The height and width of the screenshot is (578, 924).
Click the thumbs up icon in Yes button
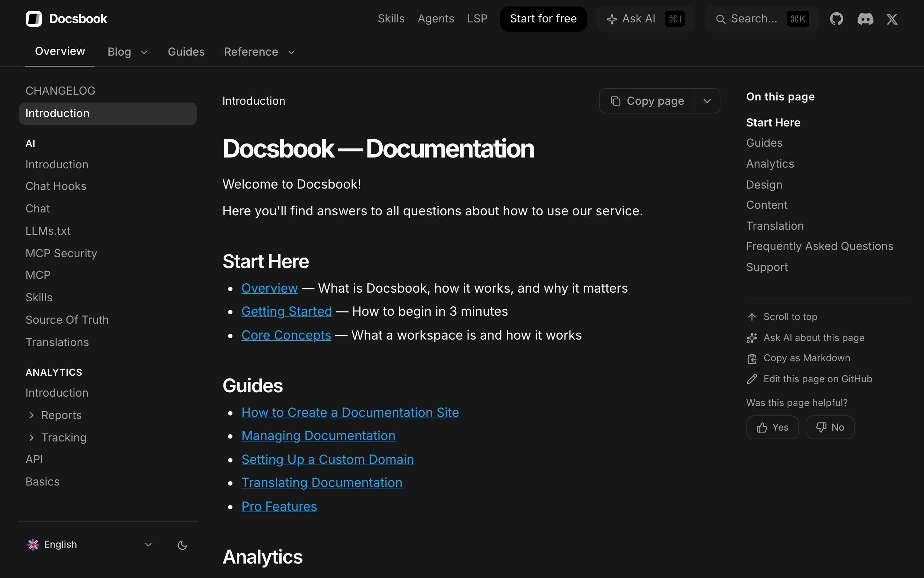[762, 427]
